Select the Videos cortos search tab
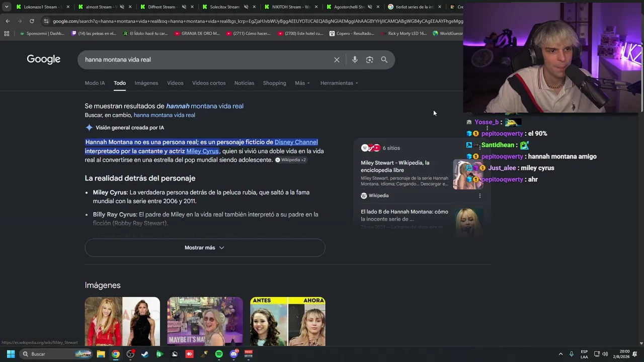Screen dimensions: 644x362 [x=209, y=83]
